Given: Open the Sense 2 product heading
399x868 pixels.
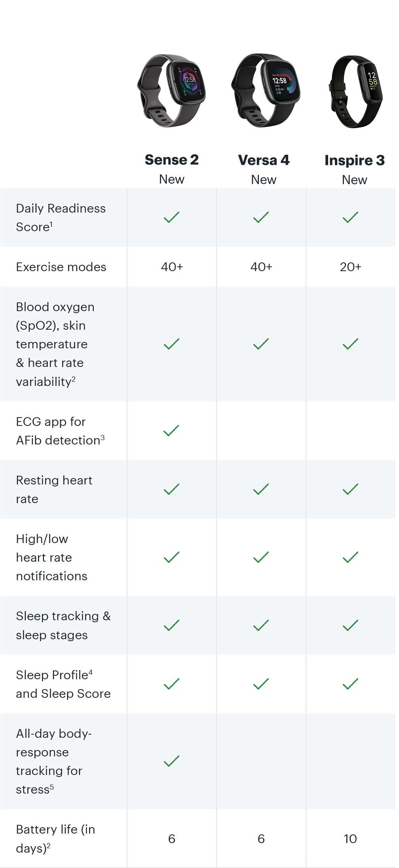Looking at the screenshot, I should [x=171, y=160].
